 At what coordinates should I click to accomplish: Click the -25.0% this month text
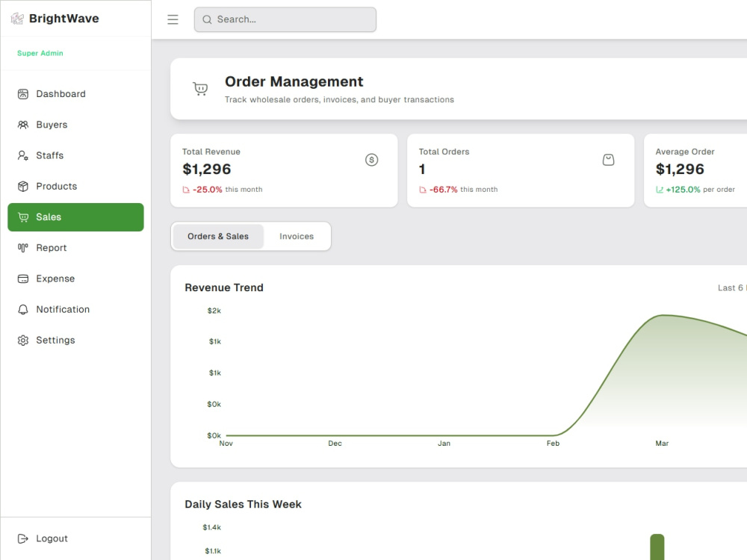(227, 190)
